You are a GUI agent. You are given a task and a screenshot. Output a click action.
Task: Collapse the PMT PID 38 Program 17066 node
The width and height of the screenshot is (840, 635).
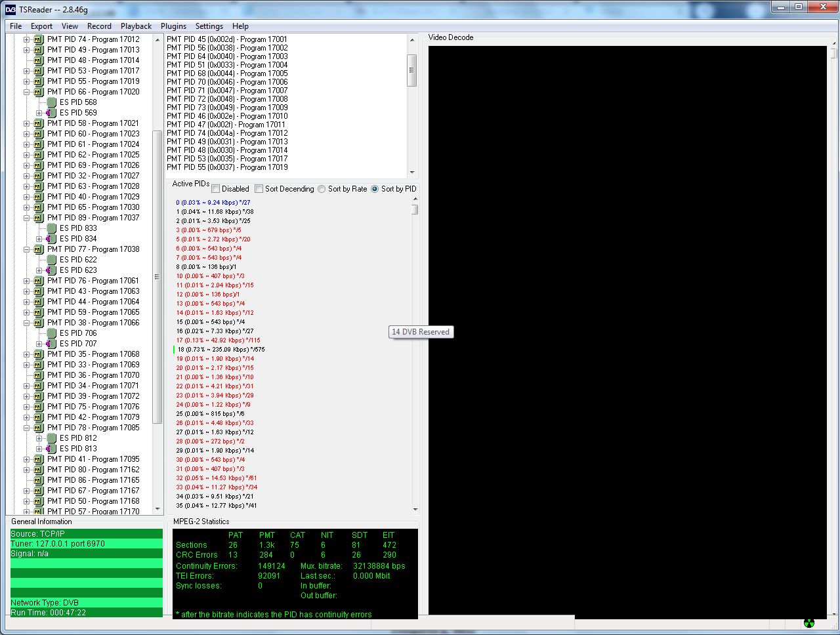pyautogui.click(x=27, y=323)
